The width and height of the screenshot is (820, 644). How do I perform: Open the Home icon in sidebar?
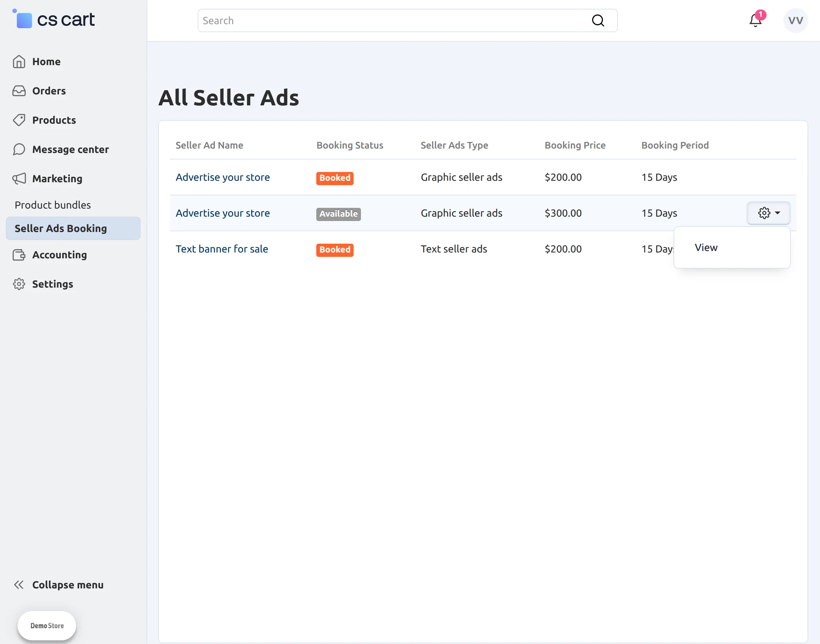click(19, 61)
